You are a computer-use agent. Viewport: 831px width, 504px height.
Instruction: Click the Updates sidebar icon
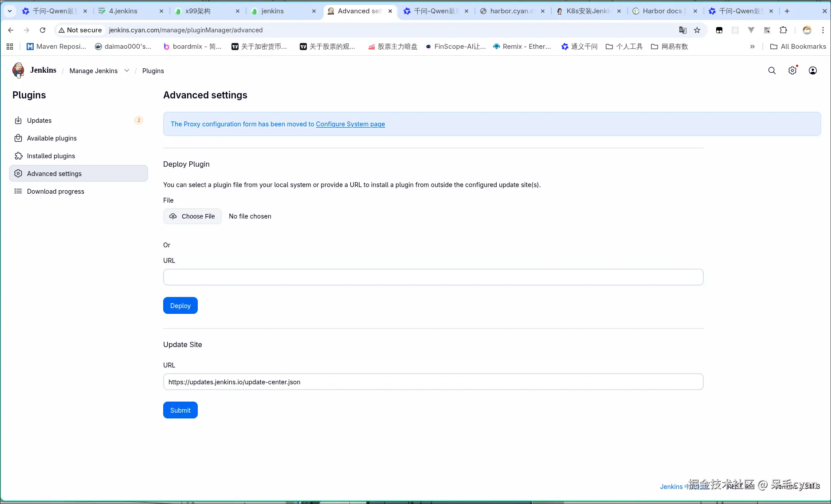point(18,121)
